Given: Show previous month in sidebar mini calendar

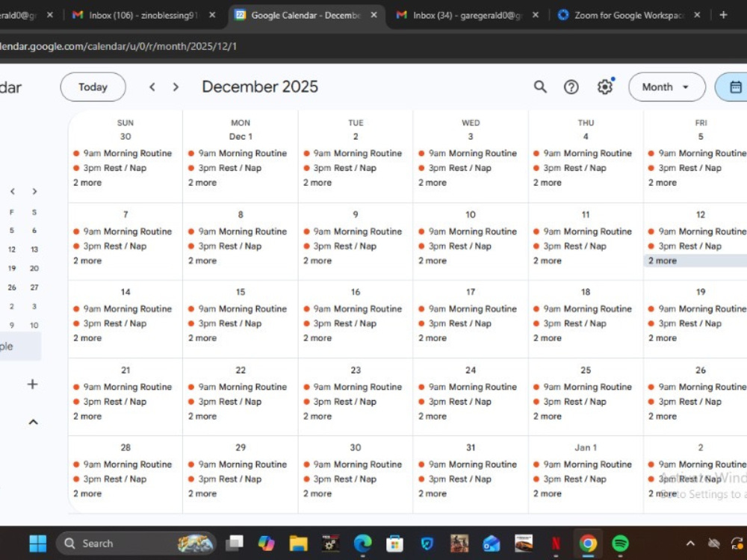Looking at the screenshot, I should (13, 191).
